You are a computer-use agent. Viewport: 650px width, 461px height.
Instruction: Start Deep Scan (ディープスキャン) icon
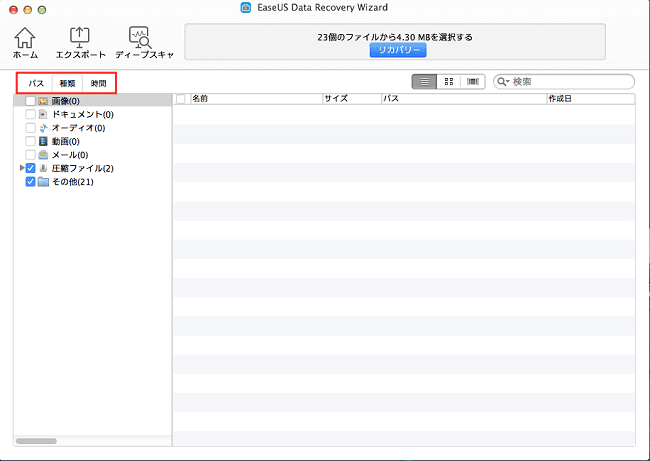click(x=140, y=38)
